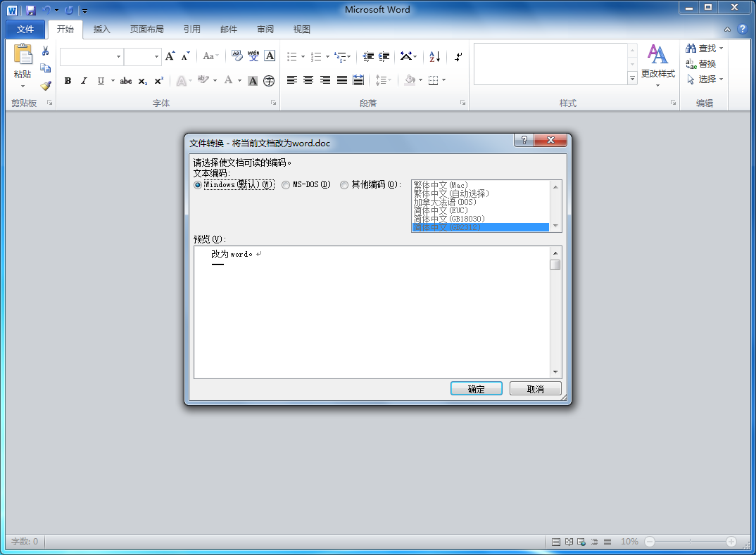Switch to the 邮件 Mailings tab

(x=229, y=30)
